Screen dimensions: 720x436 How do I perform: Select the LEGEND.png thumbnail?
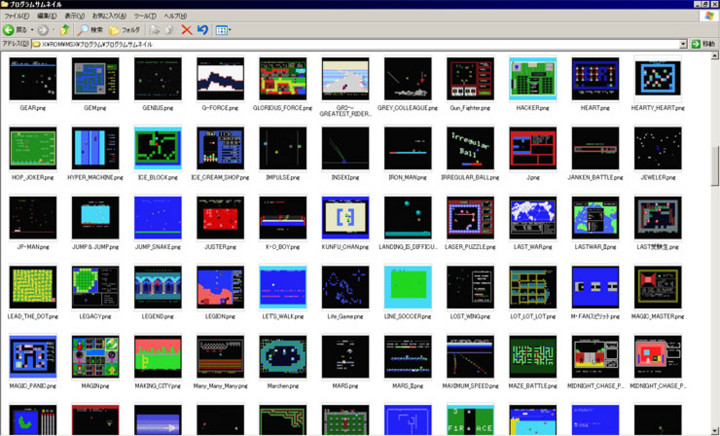point(158,287)
